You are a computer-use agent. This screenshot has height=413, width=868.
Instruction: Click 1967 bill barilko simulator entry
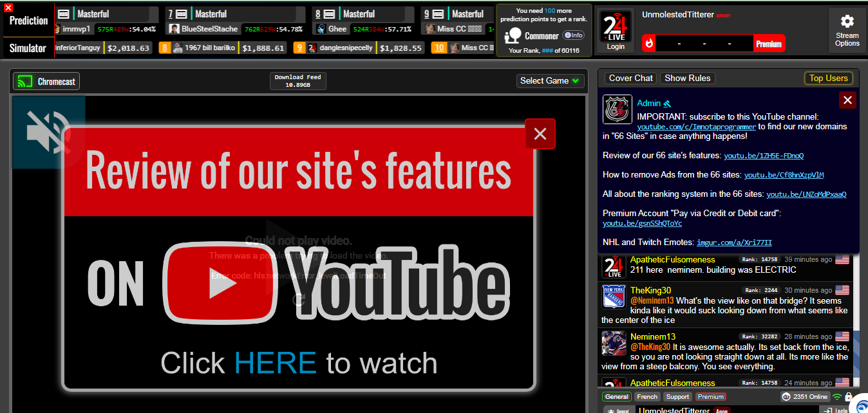pos(223,48)
